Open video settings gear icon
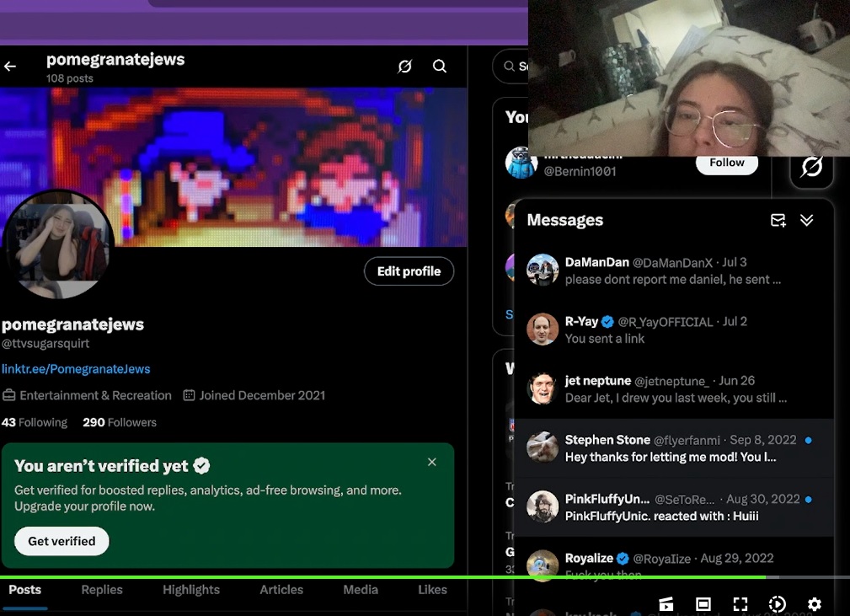 815,604
